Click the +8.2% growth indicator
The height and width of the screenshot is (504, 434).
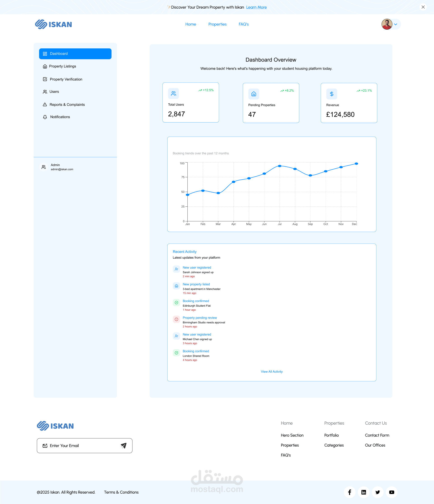coord(287,91)
